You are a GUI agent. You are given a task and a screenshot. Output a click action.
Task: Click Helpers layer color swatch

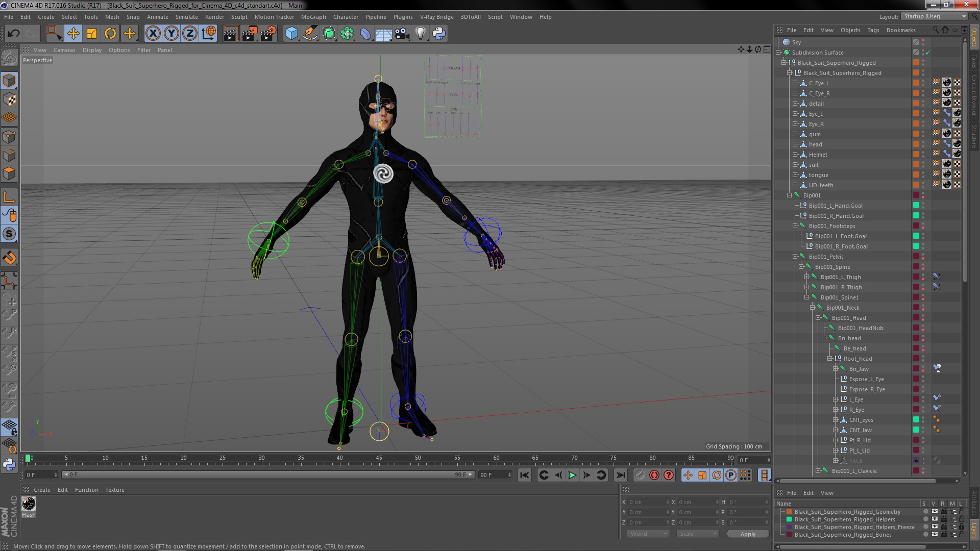coord(789,519)
